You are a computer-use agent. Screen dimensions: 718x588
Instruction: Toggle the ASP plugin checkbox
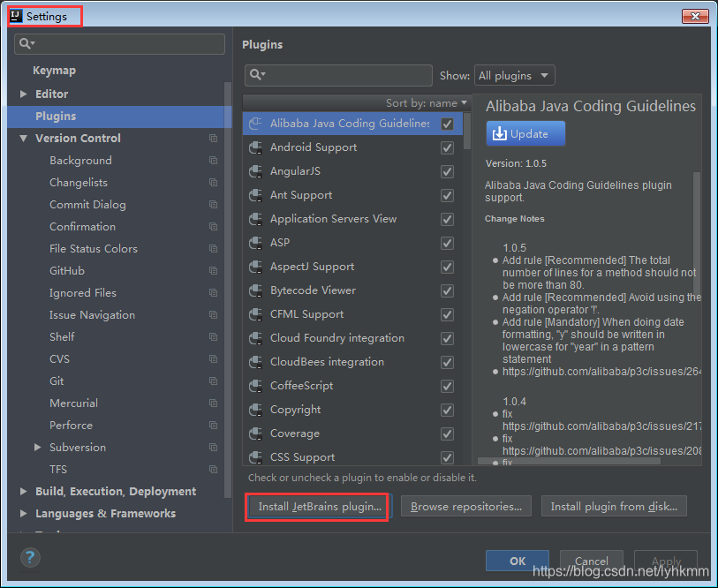pos(447,243)
